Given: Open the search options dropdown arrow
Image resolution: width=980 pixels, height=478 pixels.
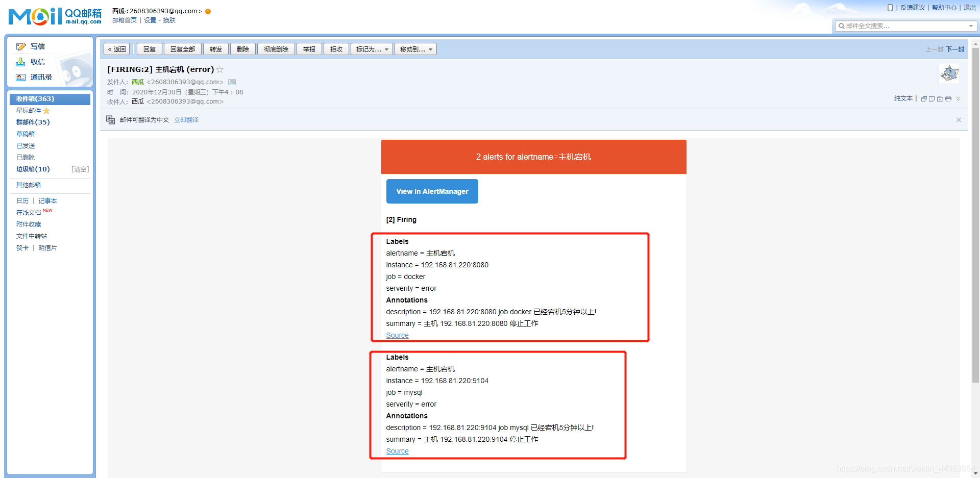Looking at the screenshot, I should [971, 26].
